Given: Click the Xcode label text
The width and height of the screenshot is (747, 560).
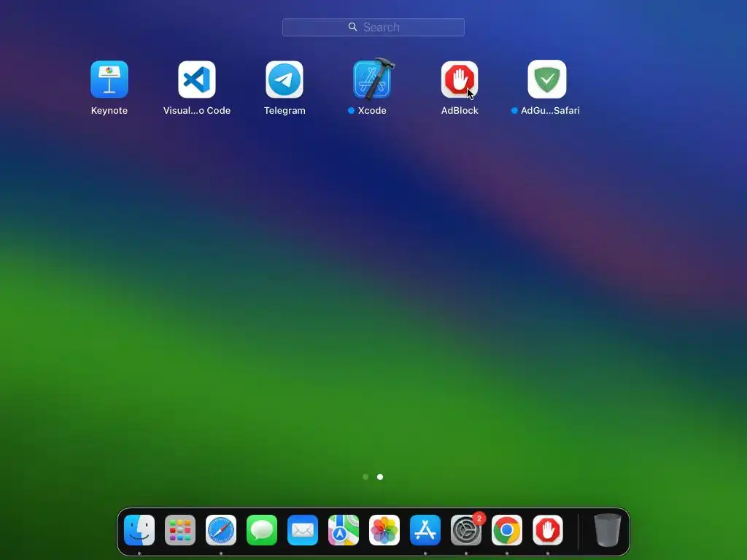Looking at the screenshot, I should (x=372, y=111).
